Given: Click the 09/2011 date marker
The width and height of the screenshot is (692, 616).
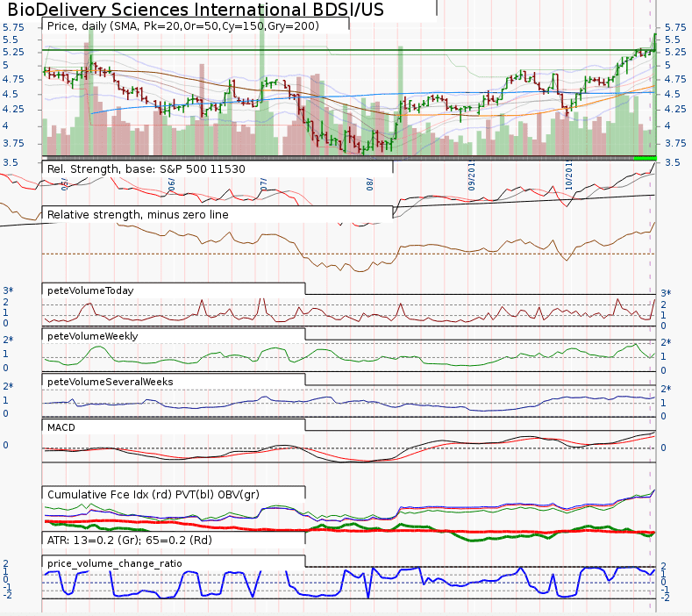Looking at the screenshot, I should 472,175.
